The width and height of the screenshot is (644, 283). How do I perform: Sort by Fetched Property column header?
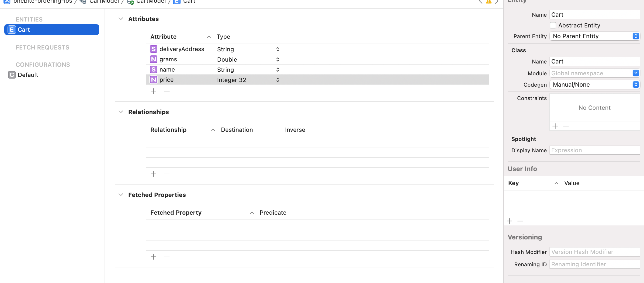click(176, 213)
